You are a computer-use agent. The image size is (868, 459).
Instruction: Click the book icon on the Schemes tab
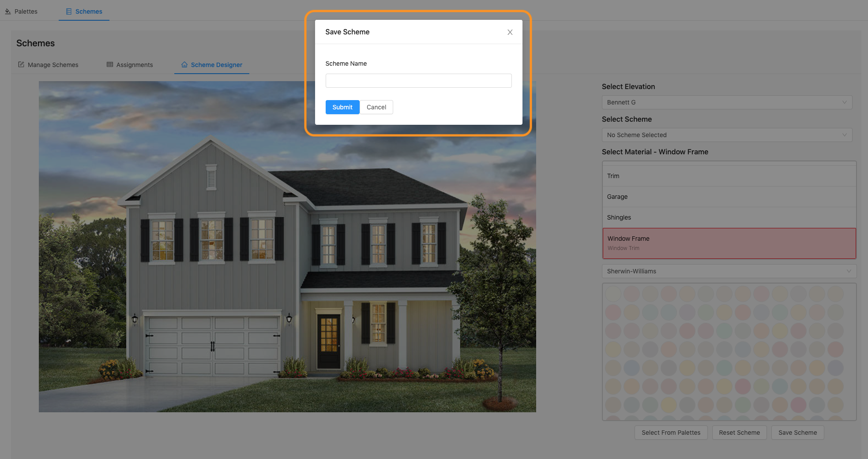[68, 11]
